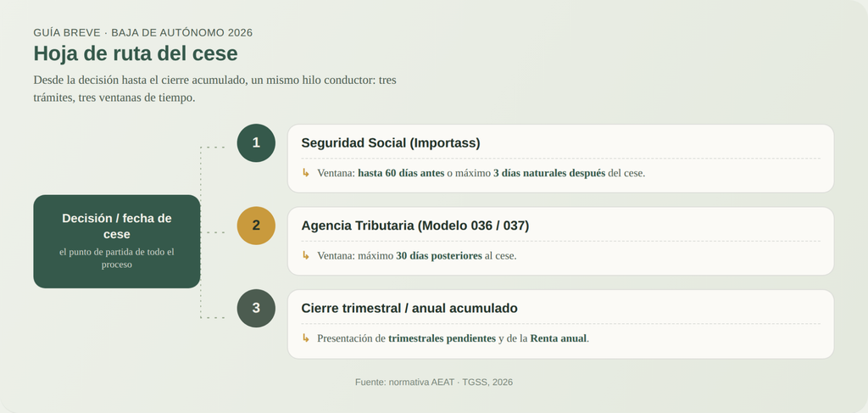Open the Agencia Tributaria (Modelo 036 / 037) heading
The height and width of the screenshot is (413, 868).
point(415,226)
